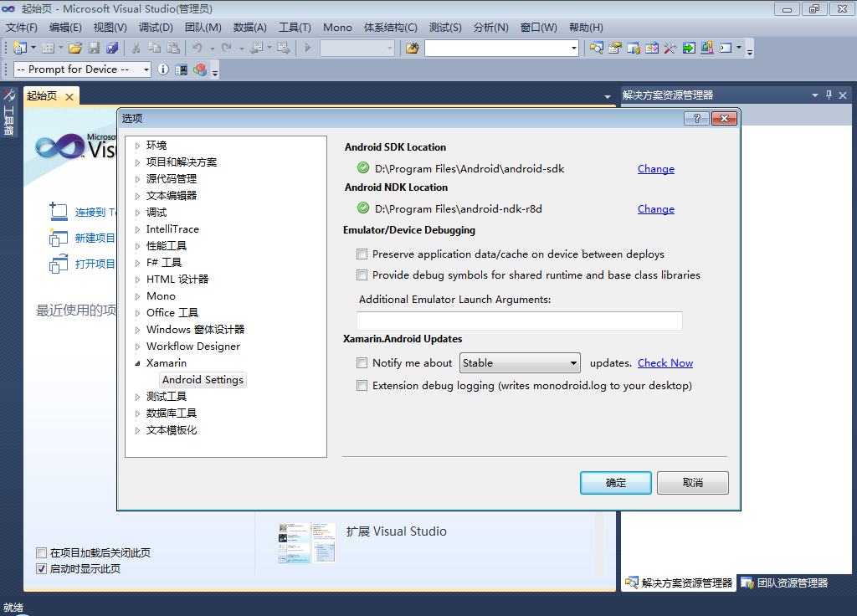Open the Android emulator manager icon
Screen dimensions: 857x616
coord(181,69)
